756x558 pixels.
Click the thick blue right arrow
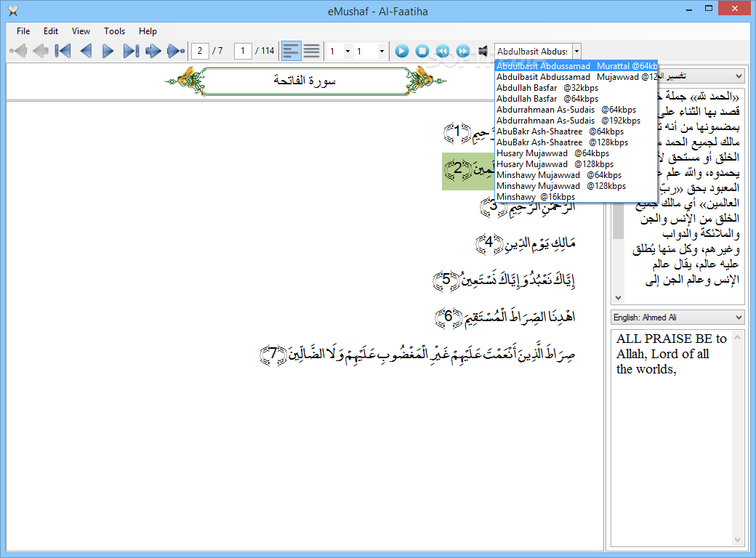tap(153, 51)
